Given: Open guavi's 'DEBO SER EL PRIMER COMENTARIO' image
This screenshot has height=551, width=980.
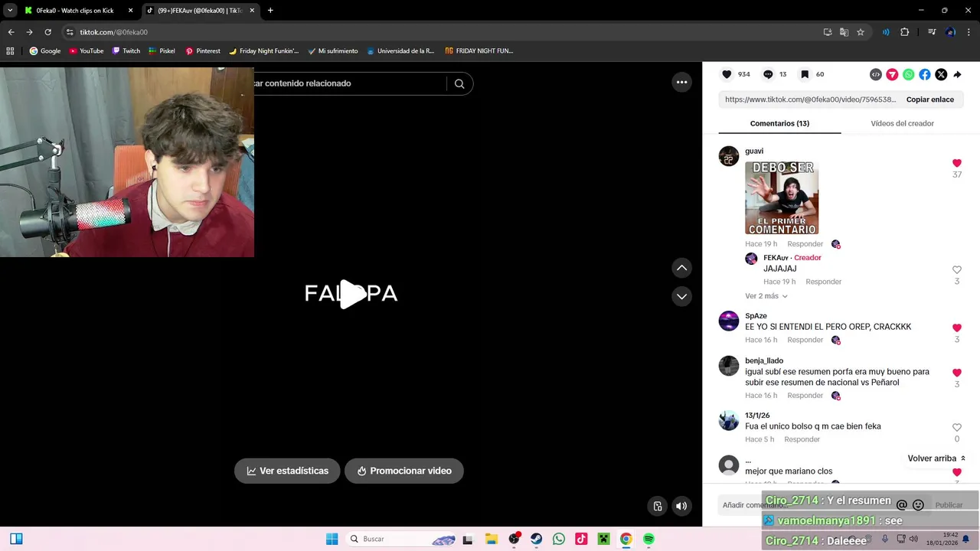Looking at the screenshot, I should (782, 198).
